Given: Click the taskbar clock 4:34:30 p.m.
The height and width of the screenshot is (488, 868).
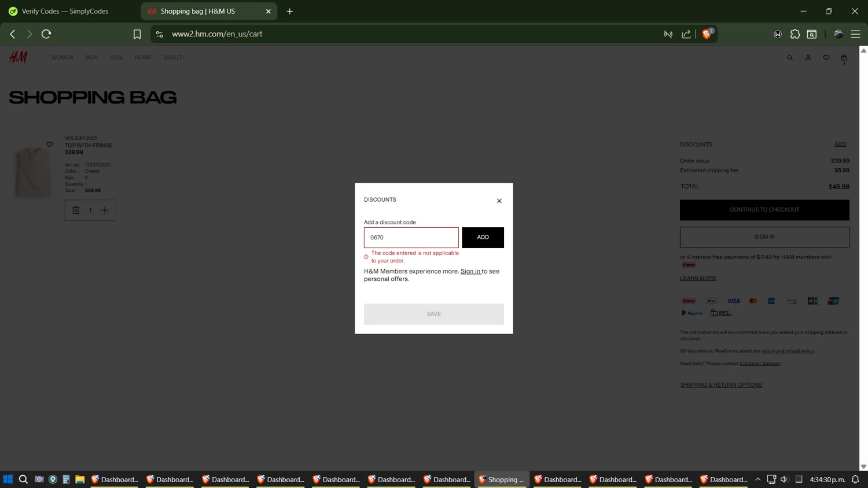Looking at the screenshot, I should click(827, 479).
